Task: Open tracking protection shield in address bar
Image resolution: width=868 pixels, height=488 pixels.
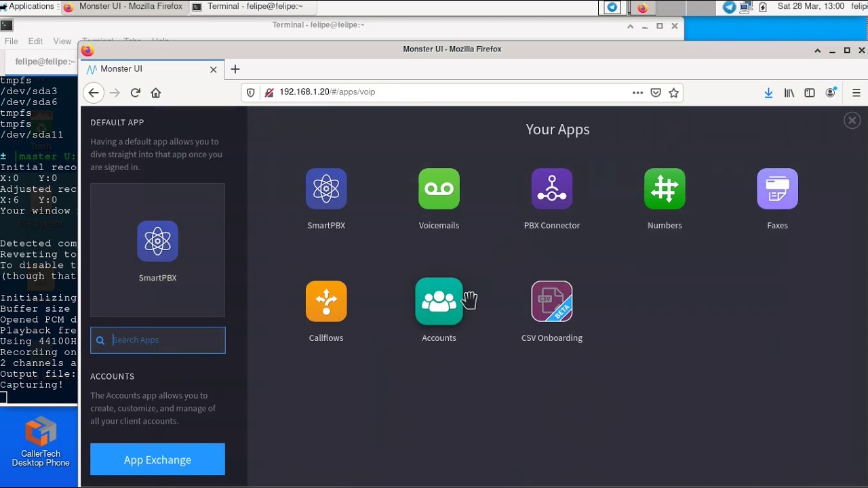Action: coord(250,93)
